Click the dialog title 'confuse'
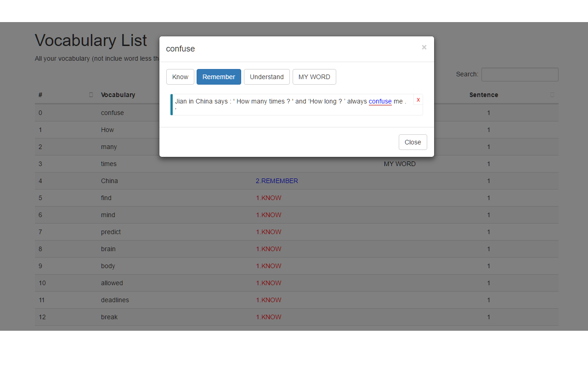This screenshot has height=368, width=588. 181,49
